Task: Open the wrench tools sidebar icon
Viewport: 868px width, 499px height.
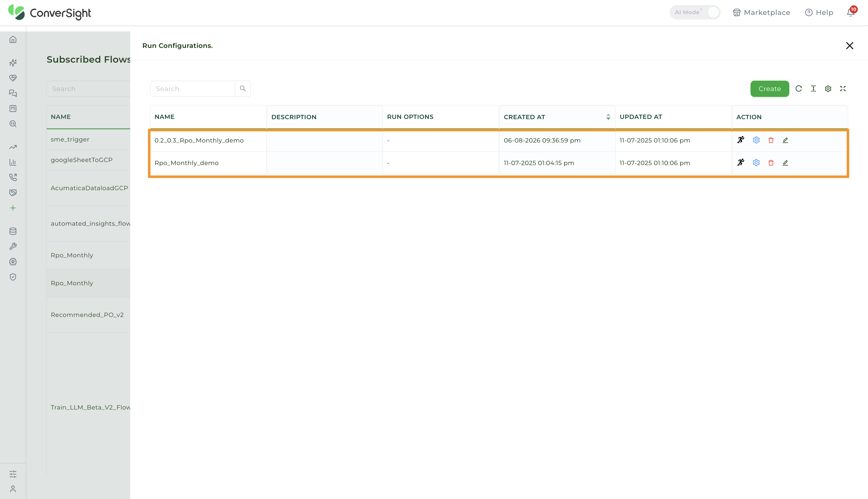Action: (13, 246)
